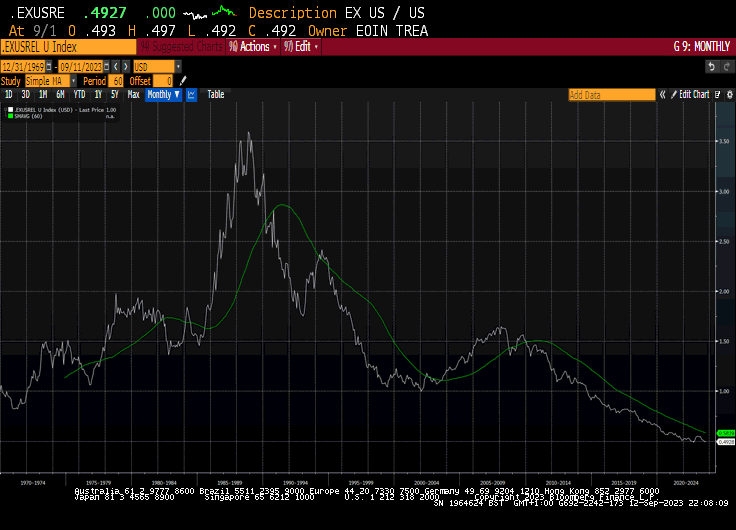Open chart settings gear icon
Screen dimensions: 736x530
(x=729, y=95)
